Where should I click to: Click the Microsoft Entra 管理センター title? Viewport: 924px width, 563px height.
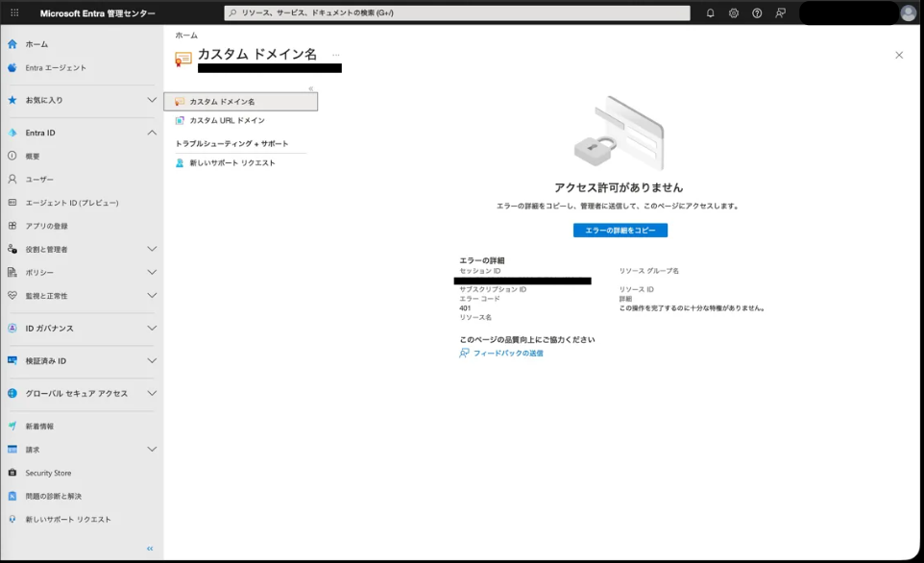(97, 12)
